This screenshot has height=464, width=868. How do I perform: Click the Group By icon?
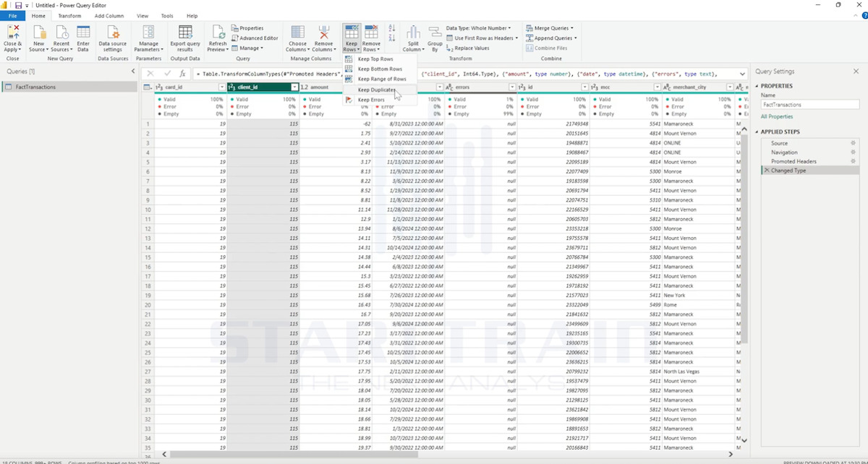435,32
